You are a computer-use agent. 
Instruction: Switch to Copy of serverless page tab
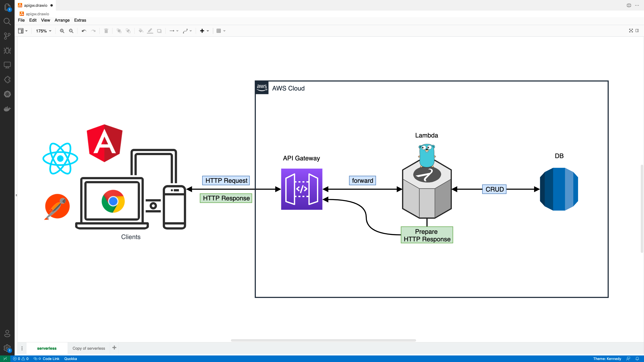89,348
